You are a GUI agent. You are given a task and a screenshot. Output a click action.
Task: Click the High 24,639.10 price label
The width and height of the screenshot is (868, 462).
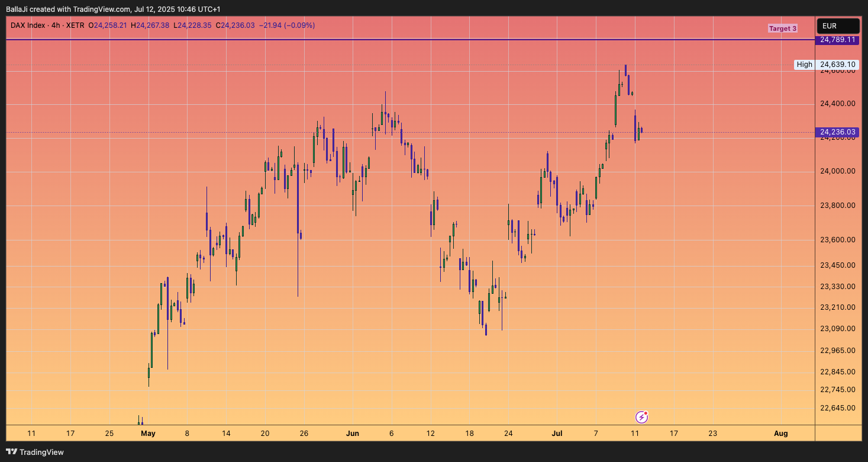pos(827,65)
